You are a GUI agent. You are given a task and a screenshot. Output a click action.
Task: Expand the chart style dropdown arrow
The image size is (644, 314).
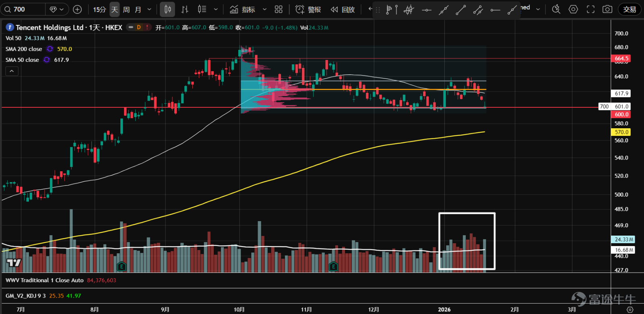point(216,9)
